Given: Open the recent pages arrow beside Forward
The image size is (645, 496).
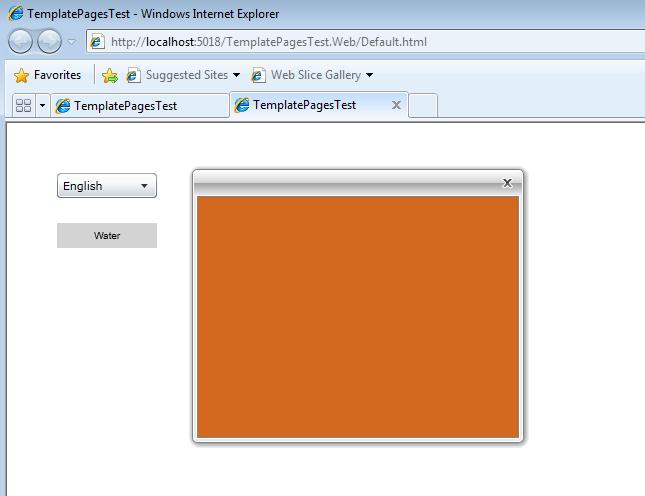Looking at the screenshot, I should 72,42.
